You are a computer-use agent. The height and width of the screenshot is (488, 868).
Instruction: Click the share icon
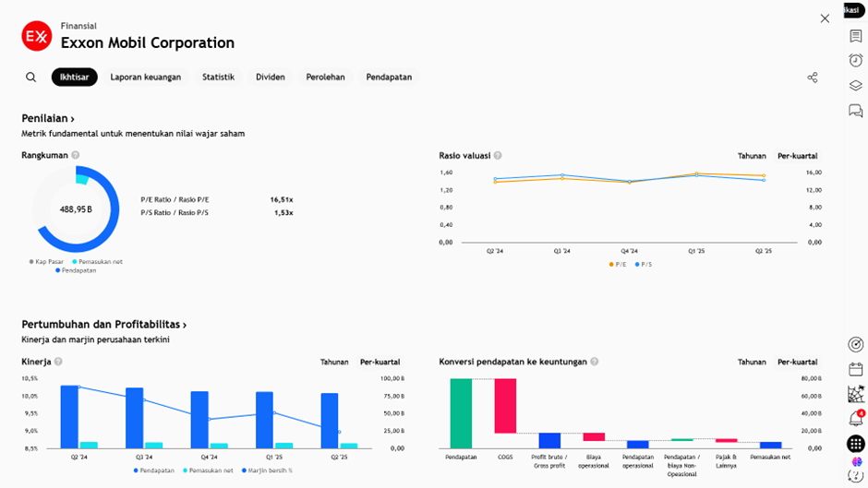click(x=813, y=77)
